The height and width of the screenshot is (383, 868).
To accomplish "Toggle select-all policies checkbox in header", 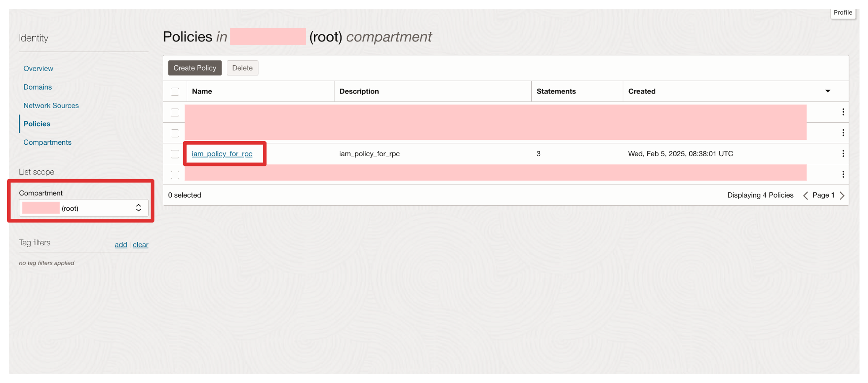I will [175, 92].
